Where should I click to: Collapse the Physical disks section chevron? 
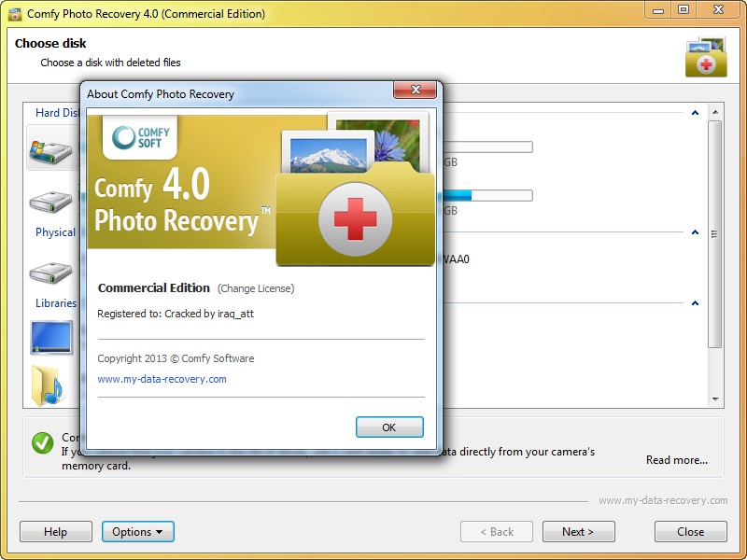click(x=695, y=232)
